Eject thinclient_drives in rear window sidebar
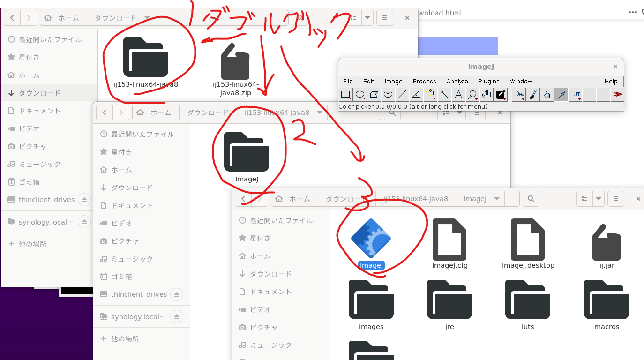This screenshot has width=644, height=360. click(84, 200)
